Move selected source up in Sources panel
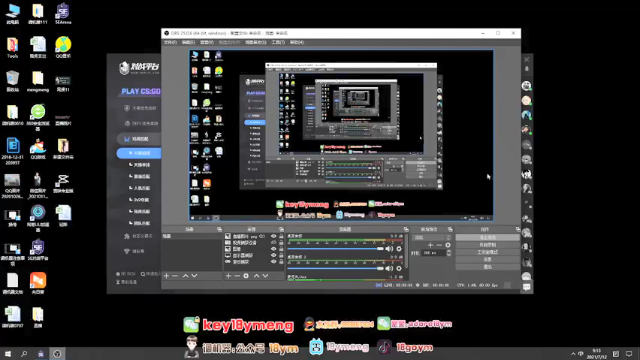The width and height of the screenshot is (640, 360). click(256, 276)
